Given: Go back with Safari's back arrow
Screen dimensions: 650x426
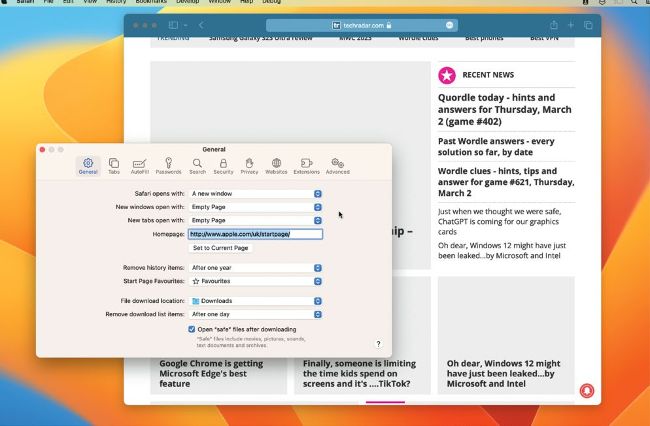Looking at the screenshot, I should click(201, 25).
